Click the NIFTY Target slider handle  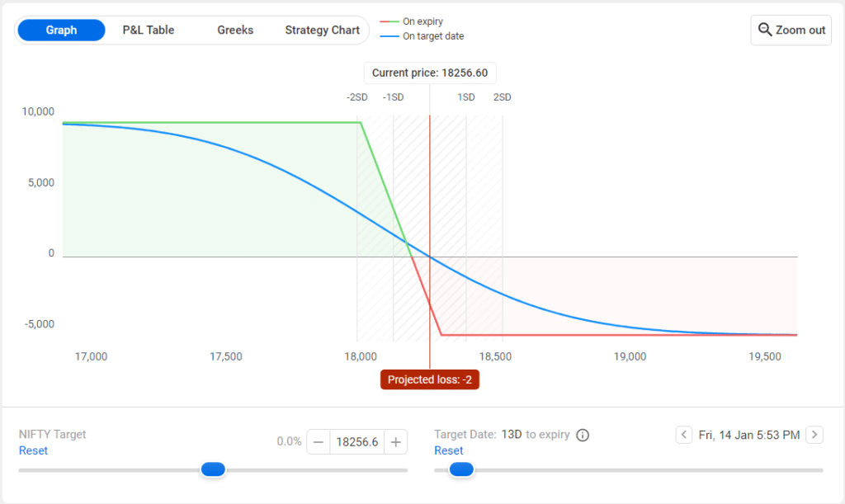213,469
